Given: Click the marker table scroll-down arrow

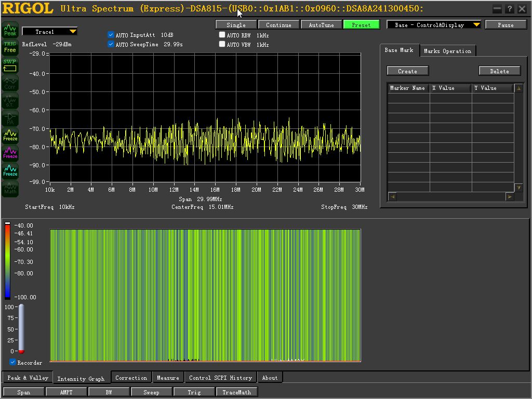Looking at the screenshot, I should coord(519,187).
